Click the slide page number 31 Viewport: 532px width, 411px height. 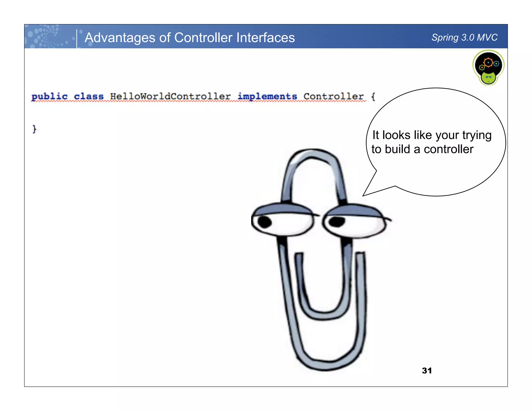[427, 370]
